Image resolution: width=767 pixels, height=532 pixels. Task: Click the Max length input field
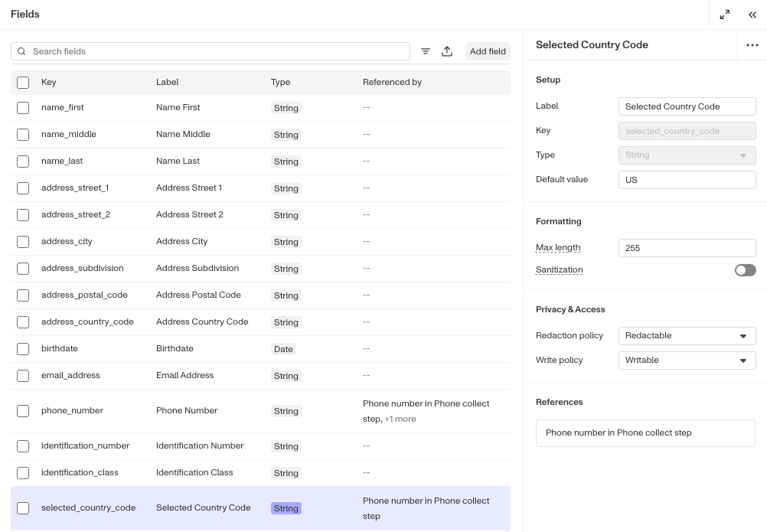(x=687, y=248)
